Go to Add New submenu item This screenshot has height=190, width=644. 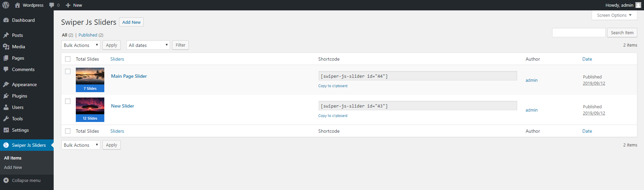13,167
